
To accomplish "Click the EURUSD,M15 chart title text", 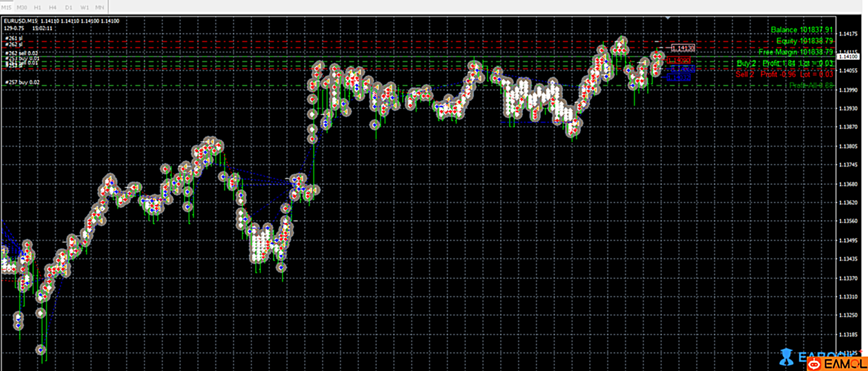I will 21,21.
